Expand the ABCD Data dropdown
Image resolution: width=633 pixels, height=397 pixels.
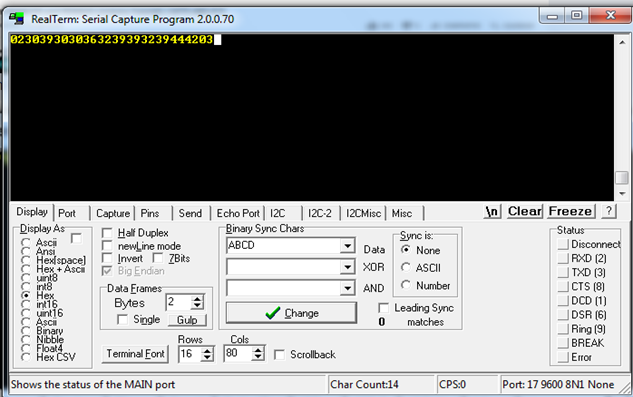pos(347,246)
